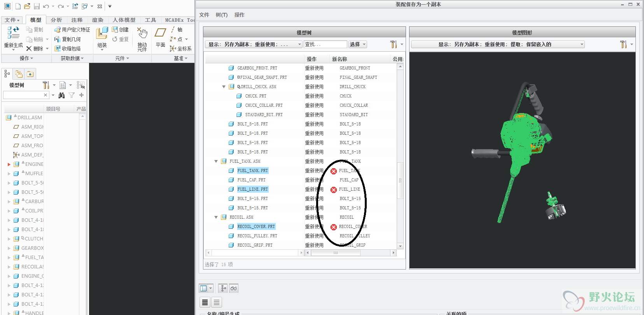Viewport: 644px width, 315px height.
Task: Open a file with the folder icon
Action: tap(27, 6)
